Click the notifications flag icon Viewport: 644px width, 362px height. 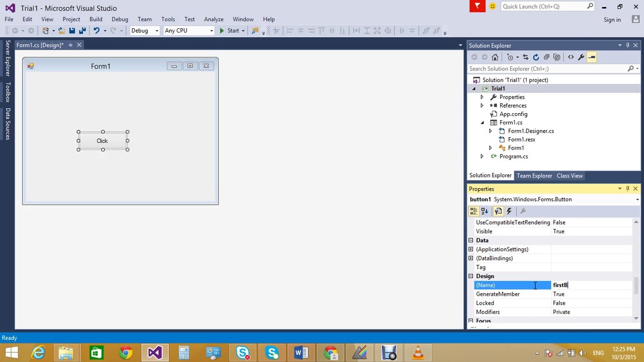pos(477,6)
